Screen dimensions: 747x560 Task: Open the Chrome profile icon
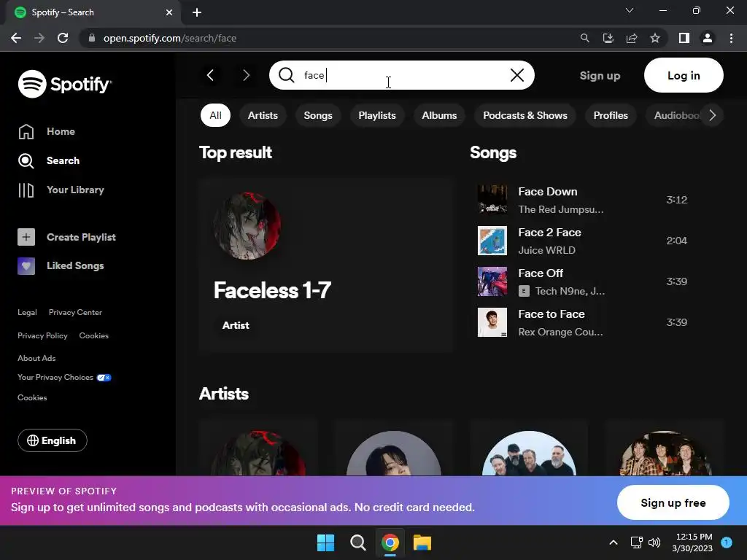708,38
